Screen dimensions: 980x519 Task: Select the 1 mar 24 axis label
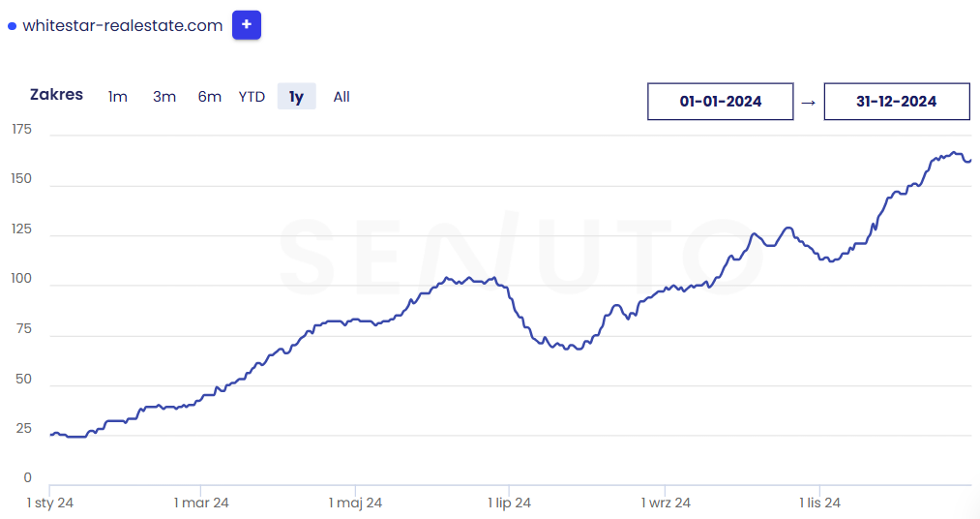click(x=201, y=503)
